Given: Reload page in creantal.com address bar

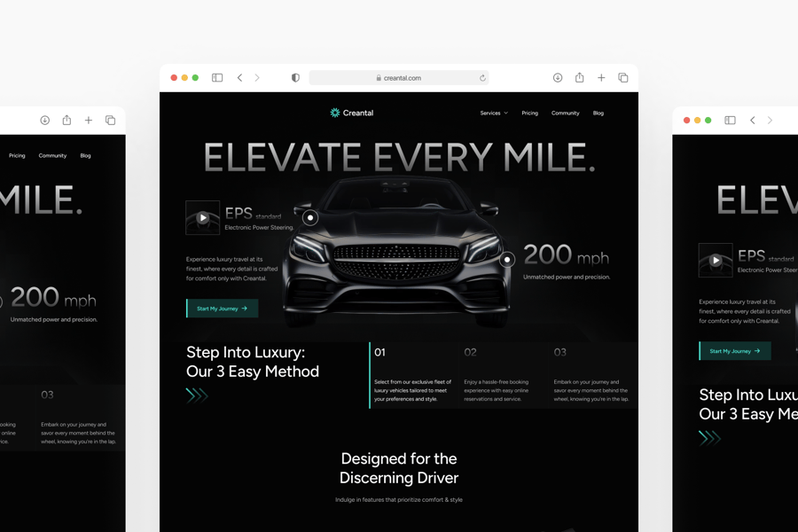Looking at the screenshot, I should coord(482,78).
